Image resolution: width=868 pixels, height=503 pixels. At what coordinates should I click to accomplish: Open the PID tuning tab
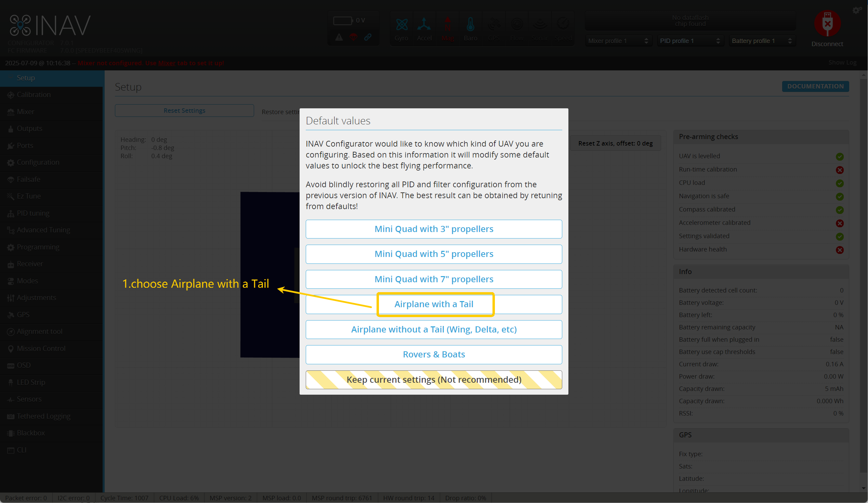[52, 213]
